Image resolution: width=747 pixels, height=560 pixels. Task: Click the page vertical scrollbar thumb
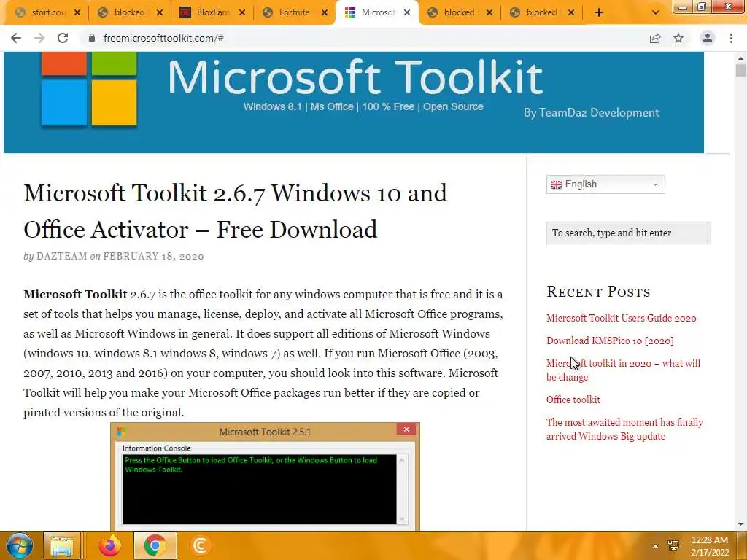pos(740,70)
